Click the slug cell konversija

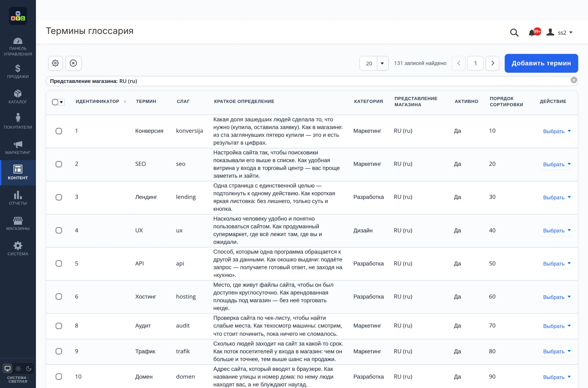pyautogui.click(x=189, y=131)
